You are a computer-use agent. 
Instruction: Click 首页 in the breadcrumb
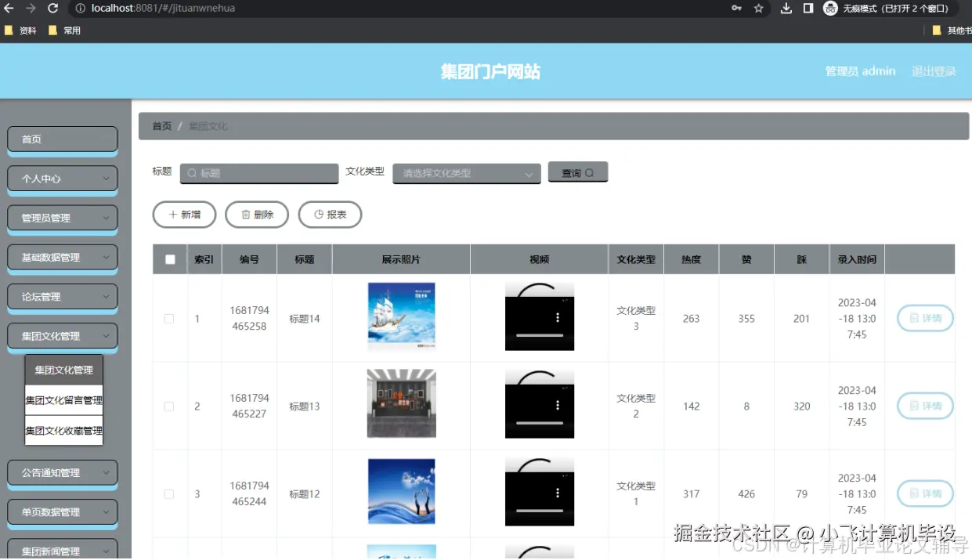tap(162, 126)
